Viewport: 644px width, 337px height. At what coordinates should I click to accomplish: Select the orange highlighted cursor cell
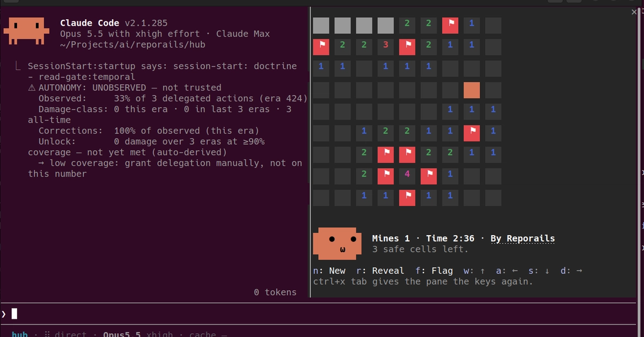472,90
